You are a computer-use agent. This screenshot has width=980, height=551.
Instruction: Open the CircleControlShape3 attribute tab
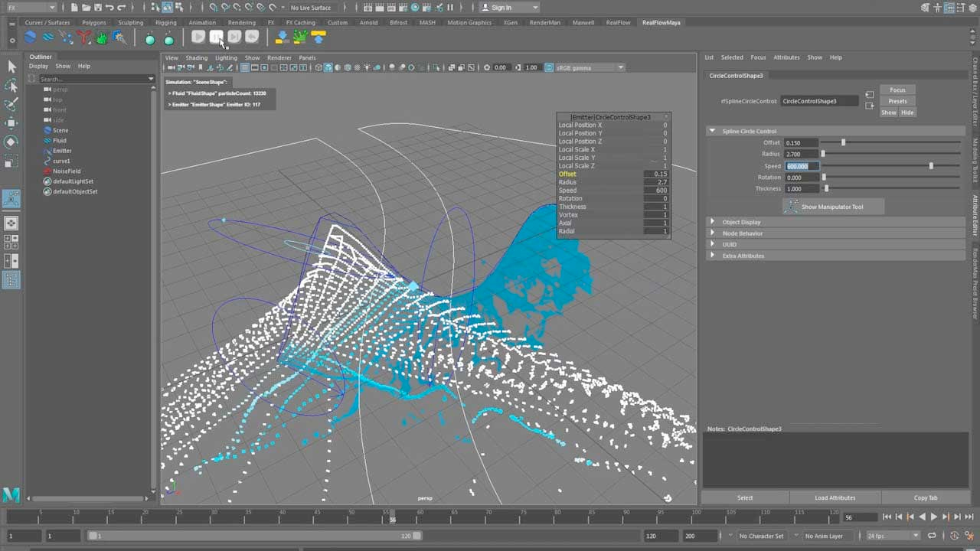pyautogui.click(x=736, y=76)
